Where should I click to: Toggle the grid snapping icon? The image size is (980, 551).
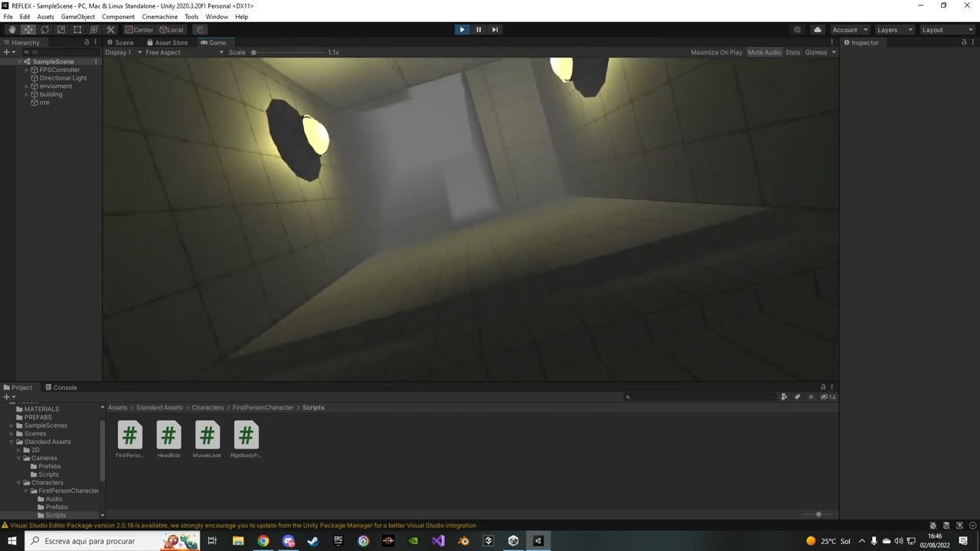tap(200, 30)
